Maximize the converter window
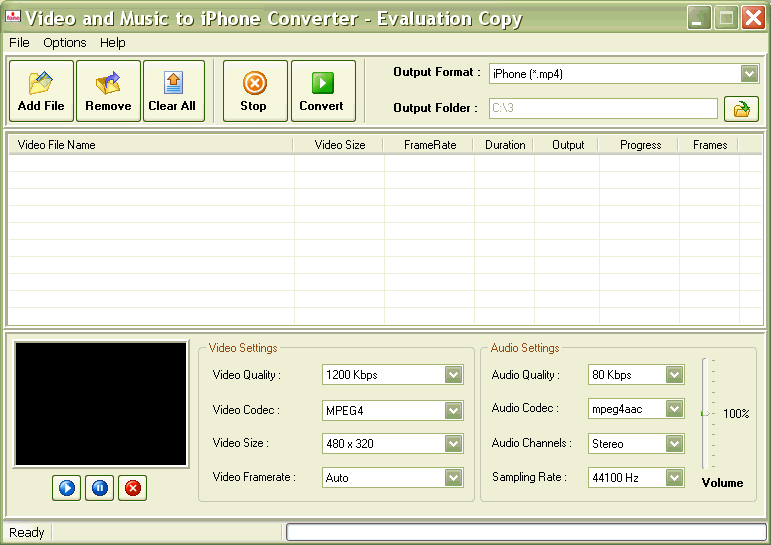This screenshot has width=771, height=545. (x=726, y=18)
